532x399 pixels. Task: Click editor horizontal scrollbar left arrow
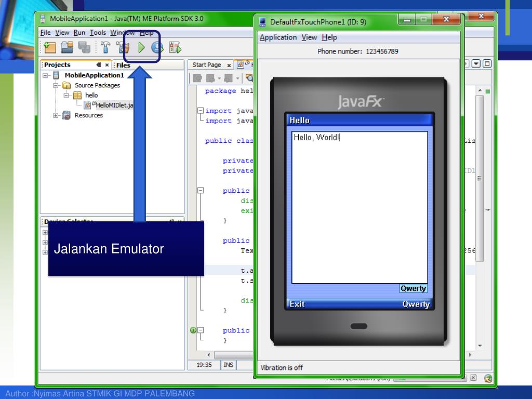(x=208, y=355)
